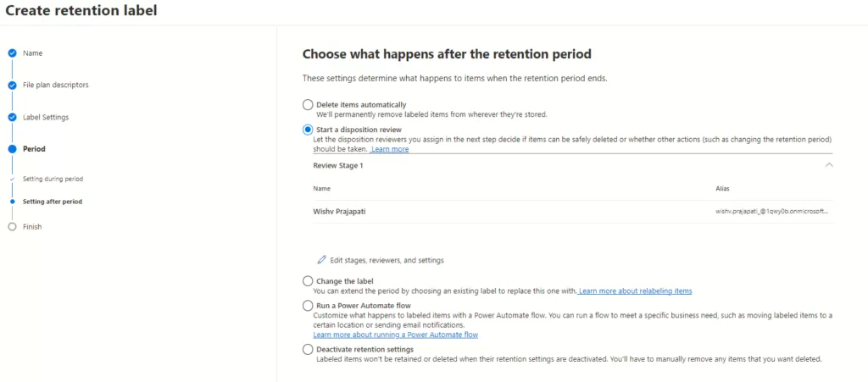Go to Setting during period step
The image size is (868, 382).
tap(53, 180)
